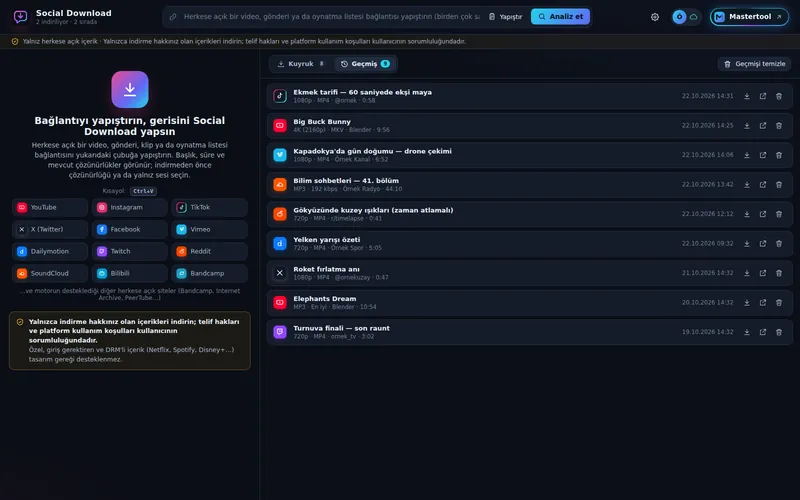Image resolution: width=800 pixels, height=500 pixels.
Task: Delete Ekmek tarifi entry from history
Action: [779, 96]
